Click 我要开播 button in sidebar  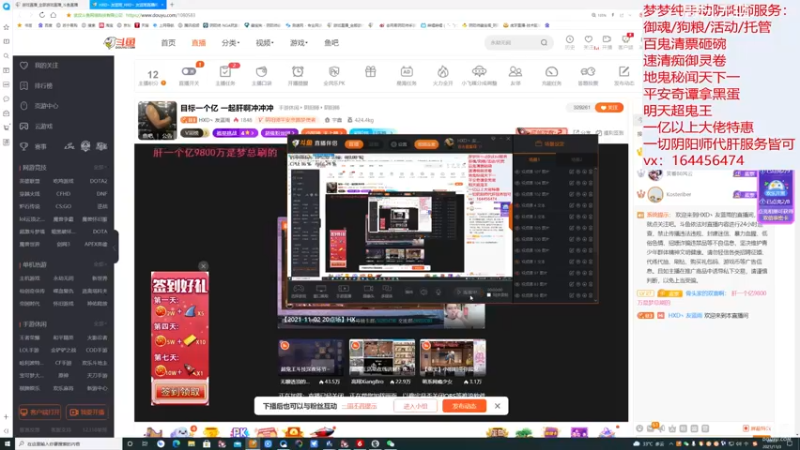coord(87,412)
